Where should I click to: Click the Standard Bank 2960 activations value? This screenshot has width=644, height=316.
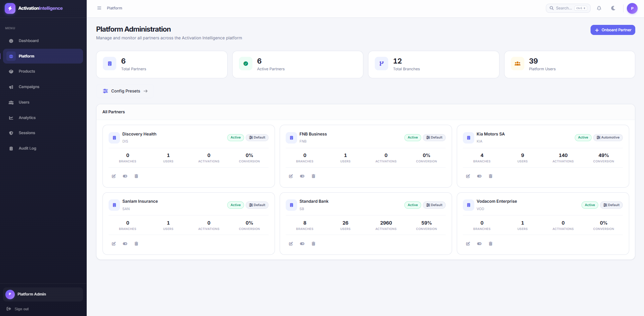pos(386,223)
